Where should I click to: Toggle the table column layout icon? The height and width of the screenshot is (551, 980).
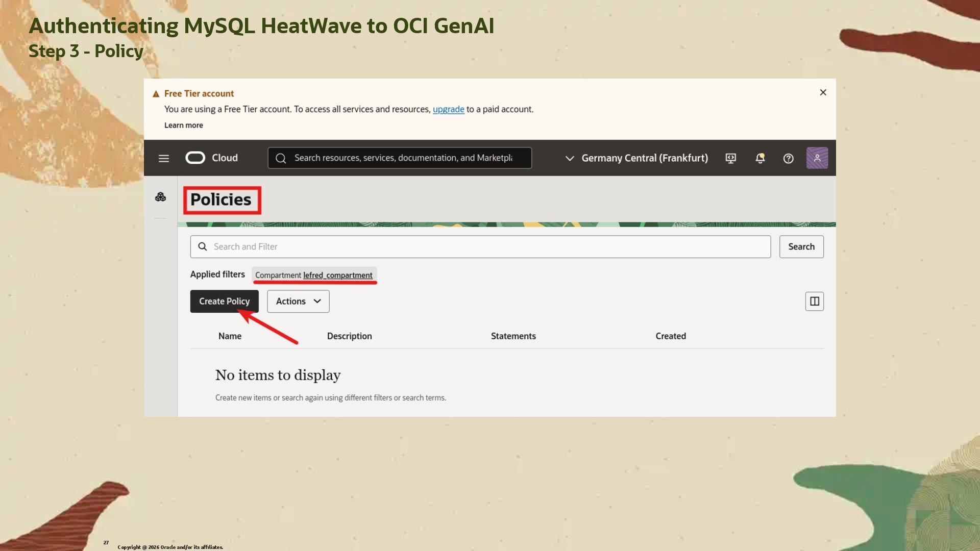(814, 302)
